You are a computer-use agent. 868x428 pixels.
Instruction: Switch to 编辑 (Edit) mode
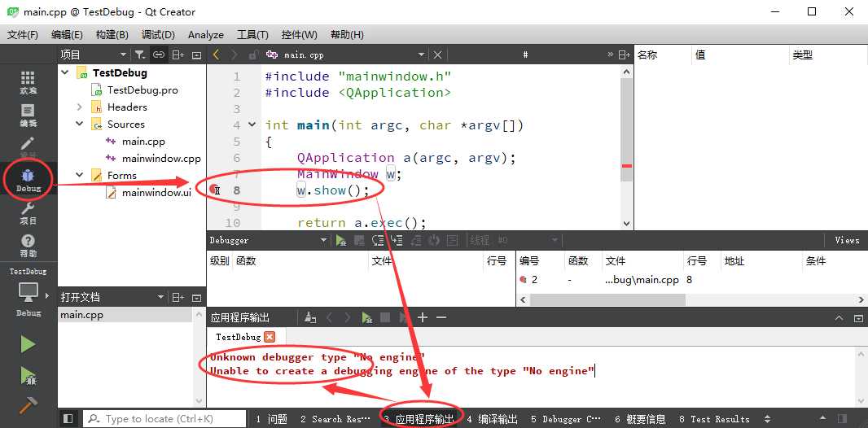coord(28,115)
